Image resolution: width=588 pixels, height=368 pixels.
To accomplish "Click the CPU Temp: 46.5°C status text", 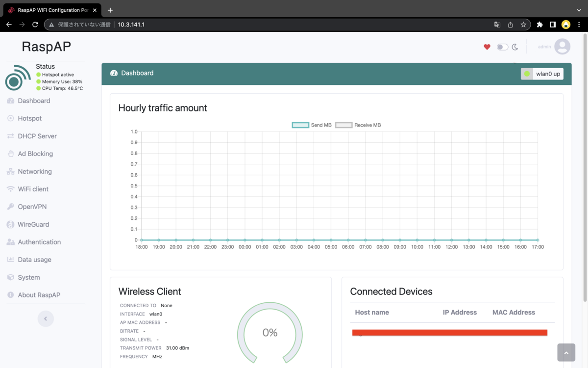I will 62,88.
